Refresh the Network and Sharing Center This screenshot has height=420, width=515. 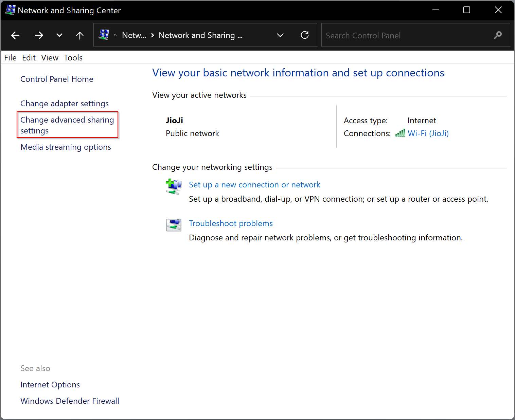(x=305, y=35)
